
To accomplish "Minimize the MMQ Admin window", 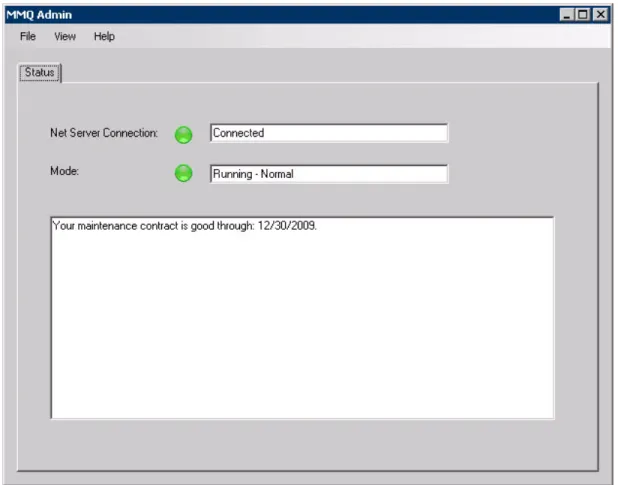I will pos(566,15).
